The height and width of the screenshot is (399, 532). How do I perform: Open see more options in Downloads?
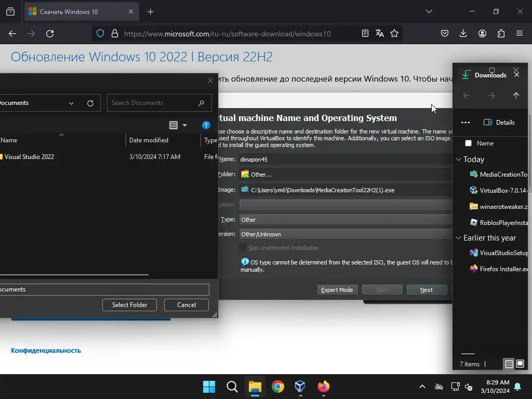tap(465, 123)
